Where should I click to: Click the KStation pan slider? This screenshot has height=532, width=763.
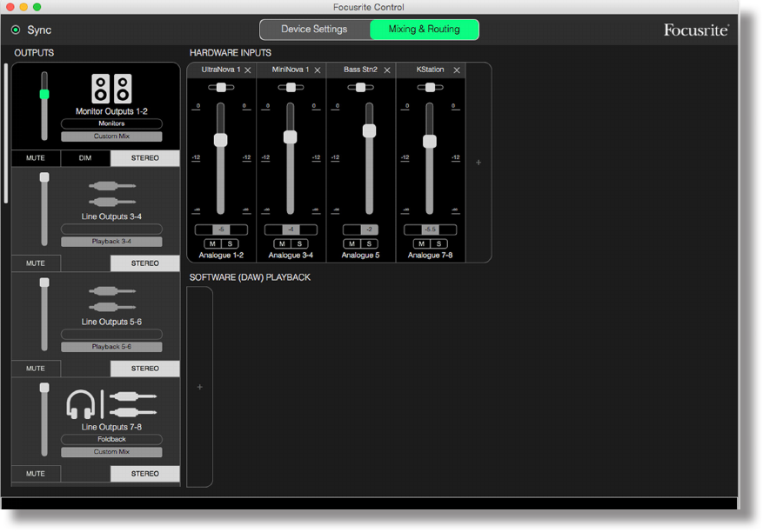click(x=430, y=88)
